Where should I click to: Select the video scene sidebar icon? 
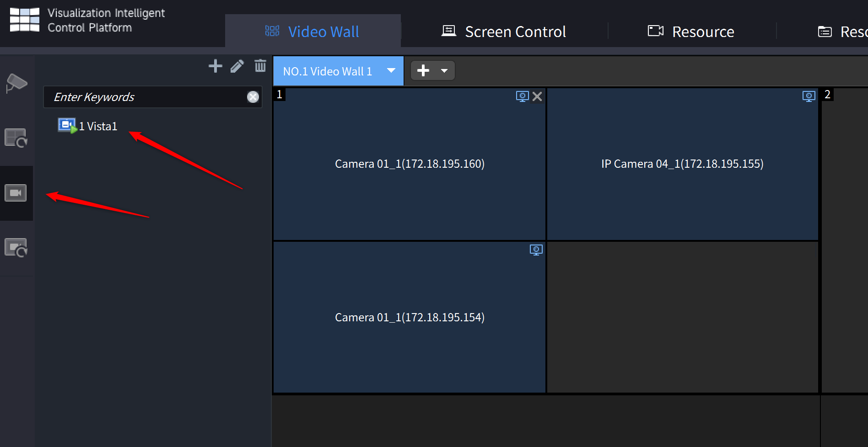(16, 193)
